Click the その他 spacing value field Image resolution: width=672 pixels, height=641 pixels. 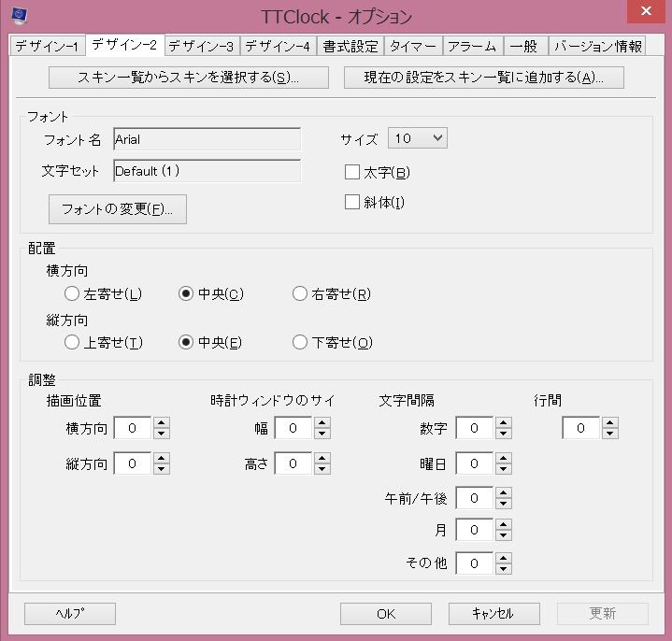475,563
